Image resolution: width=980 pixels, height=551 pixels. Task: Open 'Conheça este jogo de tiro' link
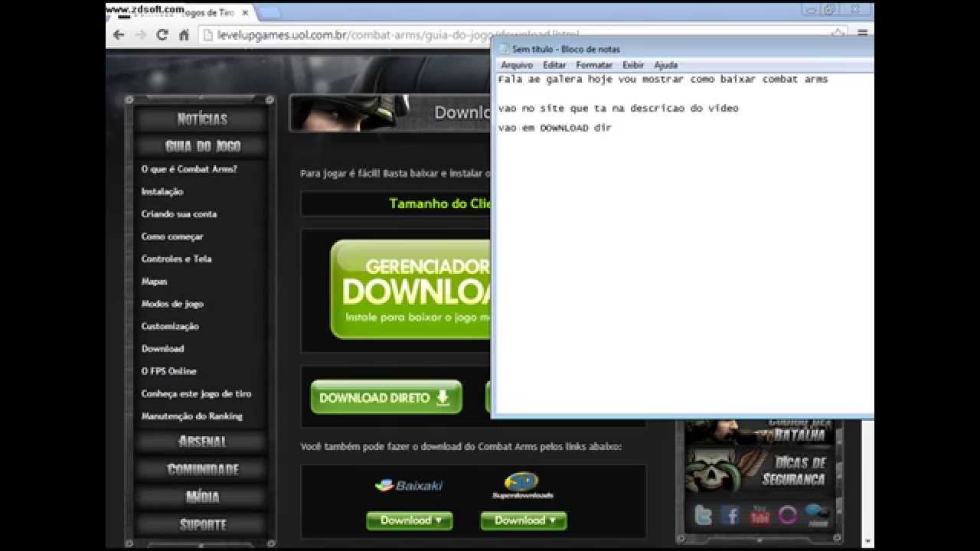pyautogui.click(x=196, y=393)
